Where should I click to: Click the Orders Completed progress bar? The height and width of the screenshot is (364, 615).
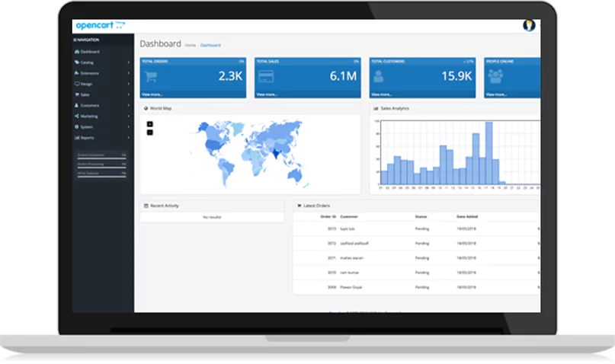coord(101,157)
